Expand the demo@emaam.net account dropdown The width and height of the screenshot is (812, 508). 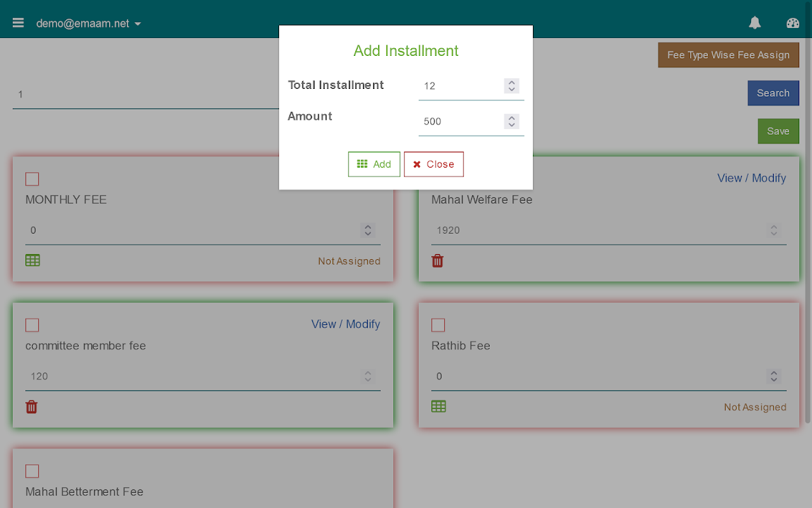pyautogui.click(x=89, y=23)
